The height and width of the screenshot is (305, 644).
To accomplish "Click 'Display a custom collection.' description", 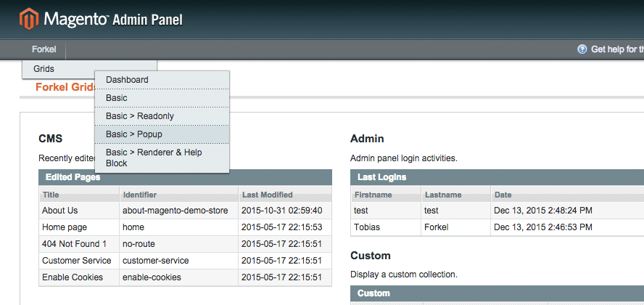I will pyautogui.click(x=404, y=274).
